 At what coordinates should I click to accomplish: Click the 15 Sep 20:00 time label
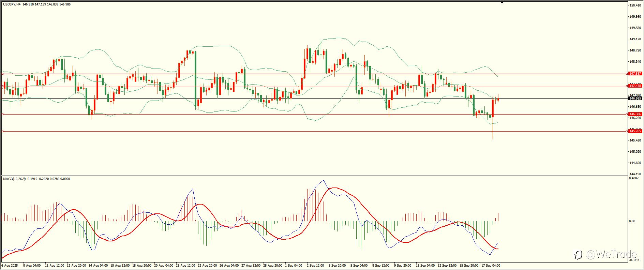(x=469, y=266)
